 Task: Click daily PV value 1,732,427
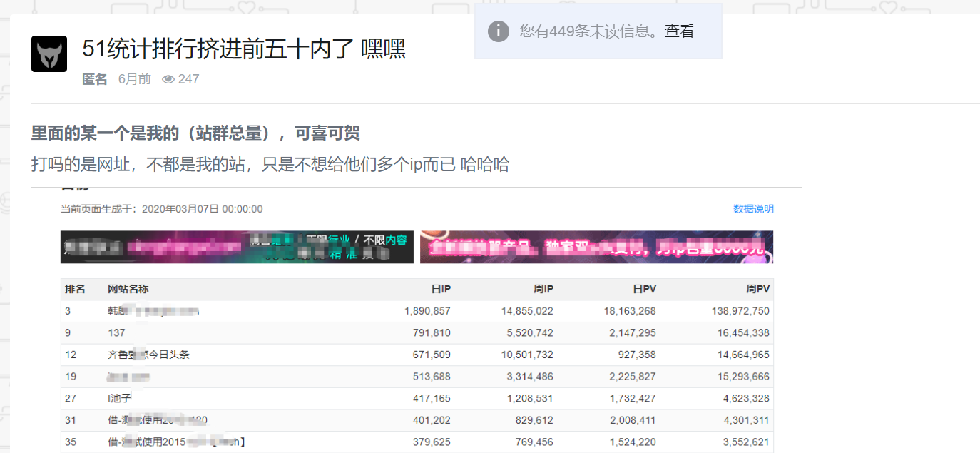tap(633, 398)
